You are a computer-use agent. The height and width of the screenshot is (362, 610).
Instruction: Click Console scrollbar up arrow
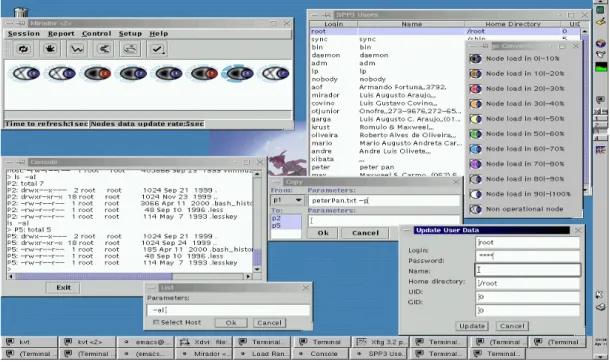257,174
